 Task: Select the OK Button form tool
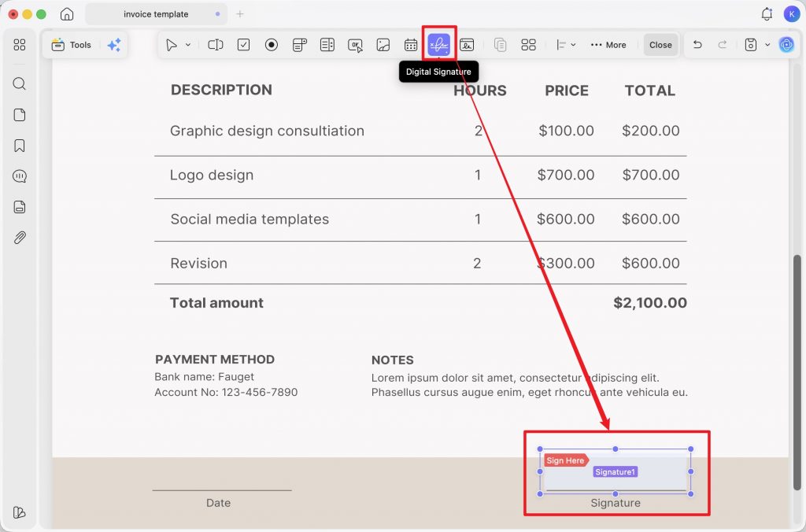355,45
